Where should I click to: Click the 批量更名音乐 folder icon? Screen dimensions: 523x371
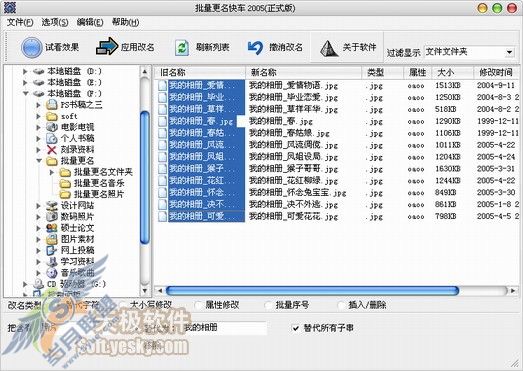click(x=65, y=183)
